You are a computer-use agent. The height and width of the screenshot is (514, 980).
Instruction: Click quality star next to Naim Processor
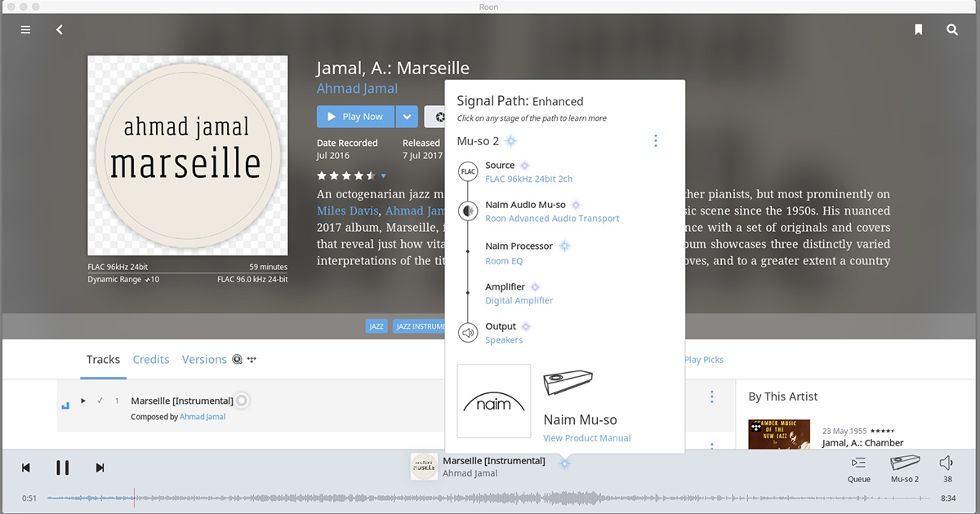(563, 246)
